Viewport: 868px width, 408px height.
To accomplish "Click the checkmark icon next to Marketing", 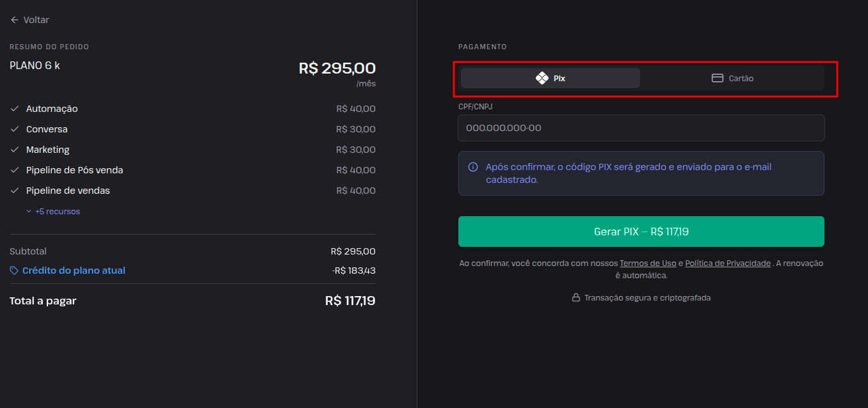I will pos(15,150).
